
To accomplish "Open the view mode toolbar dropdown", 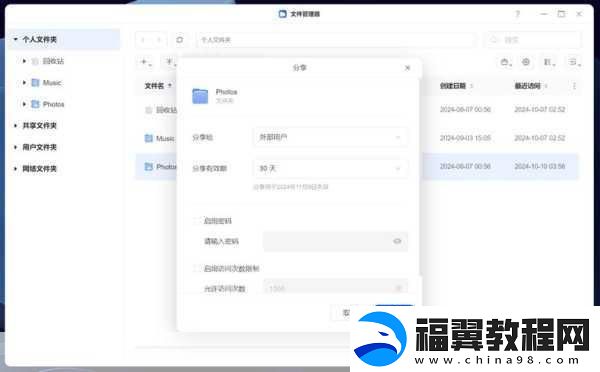I will [574, 62].
